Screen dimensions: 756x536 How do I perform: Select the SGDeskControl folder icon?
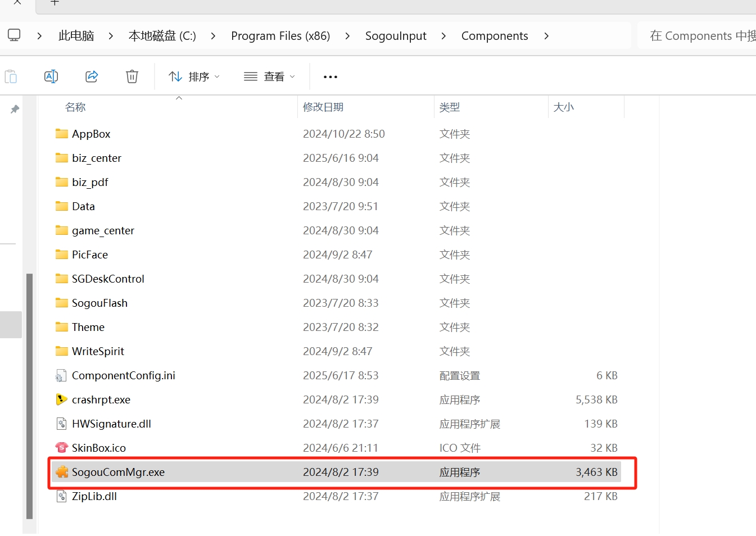tap(62, 279)
